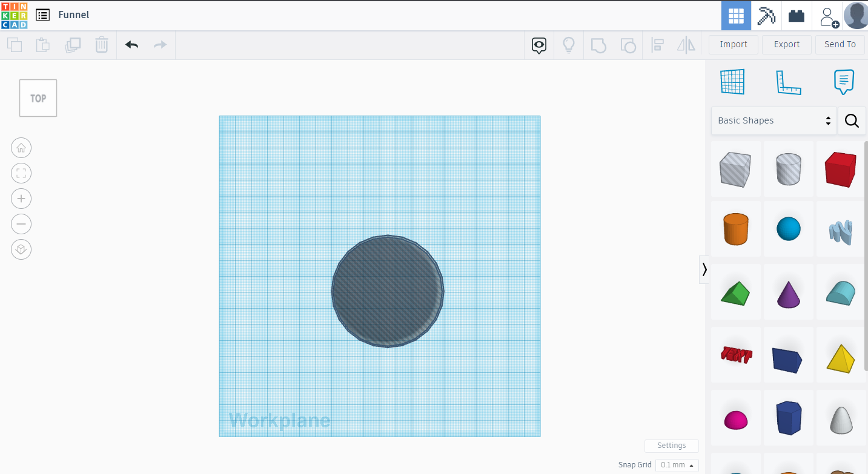Switch to the Blocks pickaxe mode

[766, 16]
